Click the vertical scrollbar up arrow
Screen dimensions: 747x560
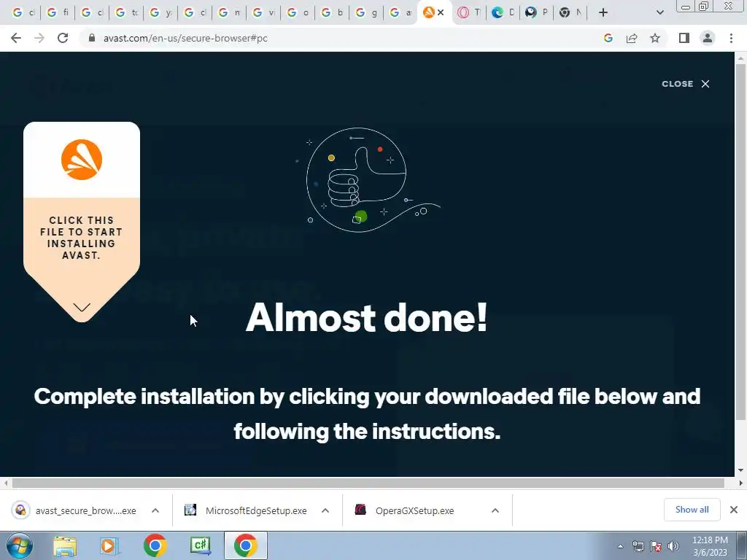click(x=740, y=58)
